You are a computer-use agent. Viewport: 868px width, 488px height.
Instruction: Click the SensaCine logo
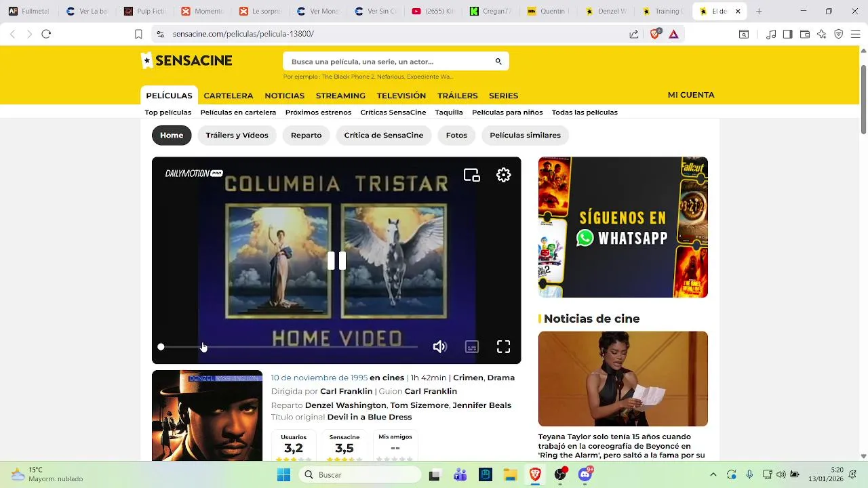click(186, 60)
